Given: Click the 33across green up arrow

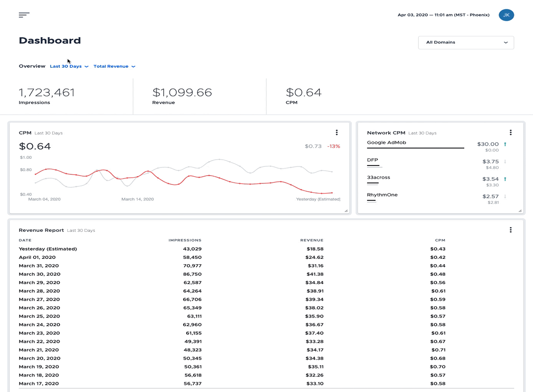Looking at the screenshot, I should click(x=505, y=179).
